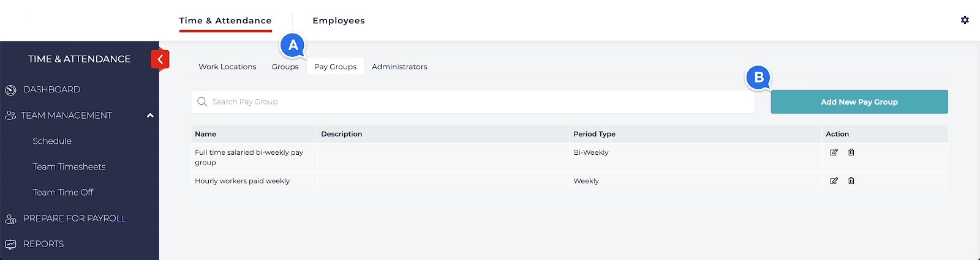
Task: Edit the Full time salaried bi-weekly pay group
Action: click(x=834, y=152)
